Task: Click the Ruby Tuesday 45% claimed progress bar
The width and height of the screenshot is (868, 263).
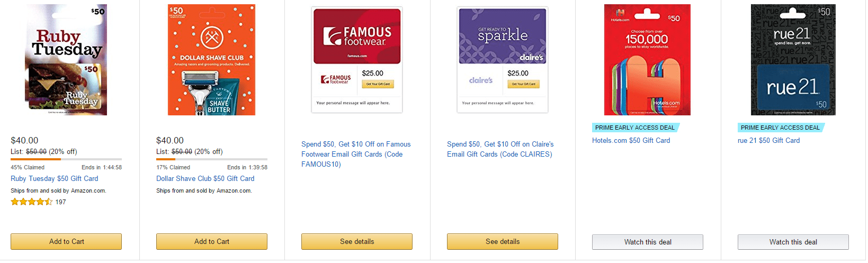Action: click(x=66, y=159)
